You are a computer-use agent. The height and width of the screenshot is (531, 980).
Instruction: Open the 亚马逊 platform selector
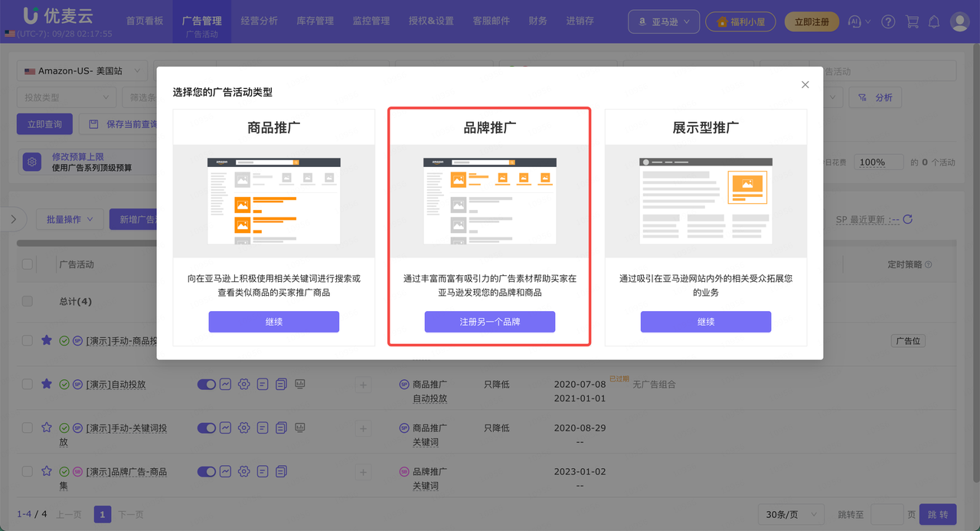point(664,21)
